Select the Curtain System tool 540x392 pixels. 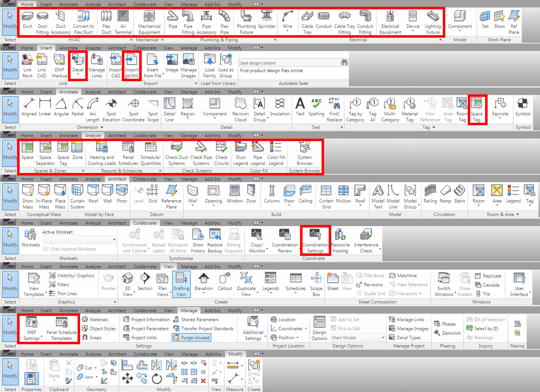click(x=78, y=197)
